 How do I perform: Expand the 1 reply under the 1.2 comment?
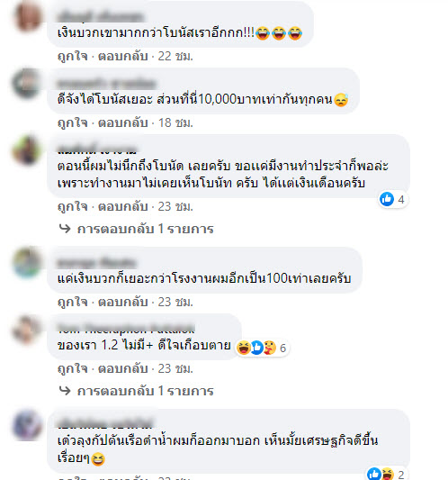pos(145,391)
